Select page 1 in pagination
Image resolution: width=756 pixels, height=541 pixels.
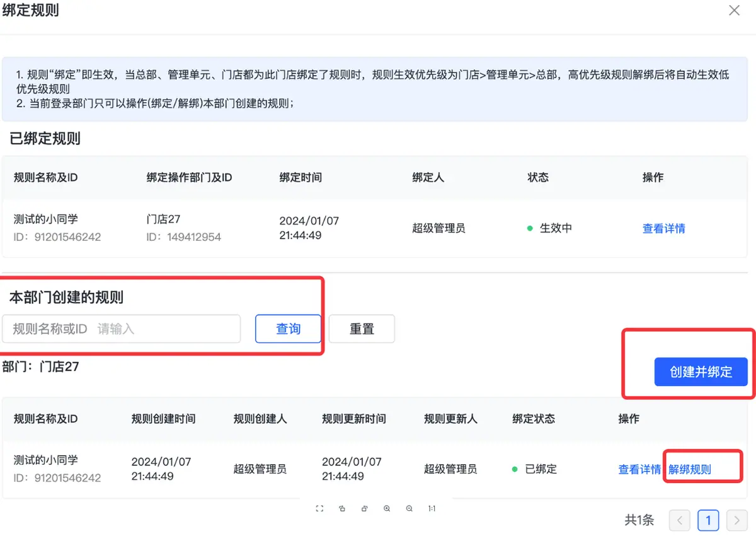tap(708, 520)
